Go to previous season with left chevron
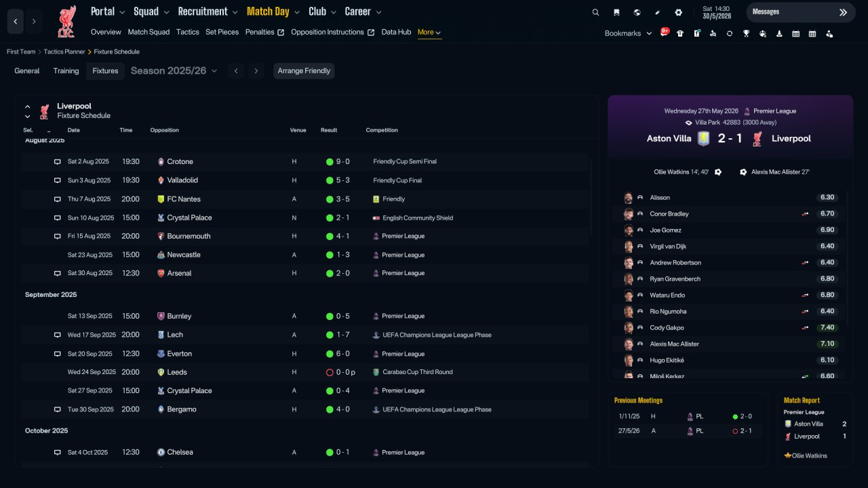This screenshot has height=488, width=868. click(236, 71)
